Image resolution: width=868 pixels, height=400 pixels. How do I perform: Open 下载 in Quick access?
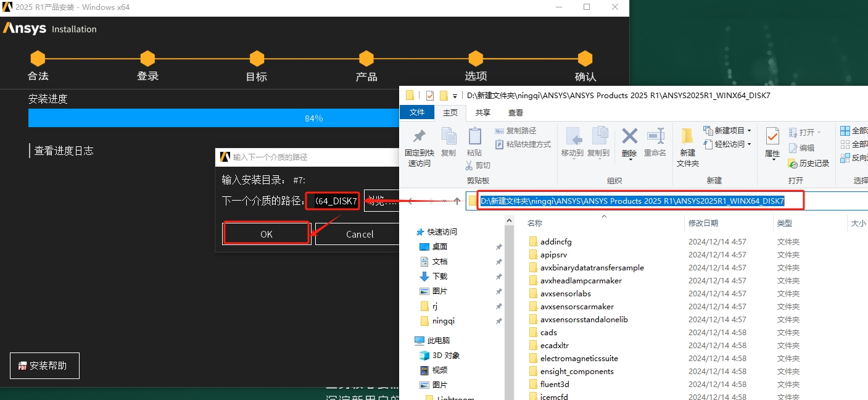(434, 277)
